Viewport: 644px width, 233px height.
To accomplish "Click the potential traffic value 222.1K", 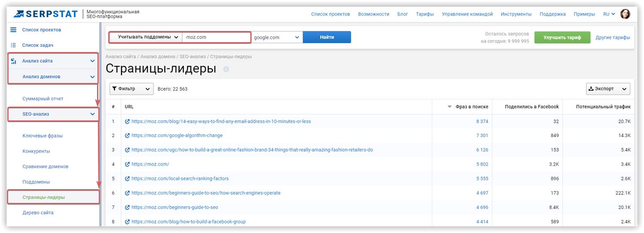I will pyautogui.click(x=623, y=193).
